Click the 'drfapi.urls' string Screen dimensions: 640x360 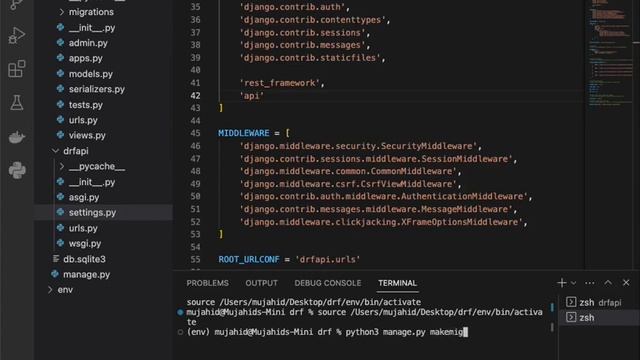tap(327, 259)
